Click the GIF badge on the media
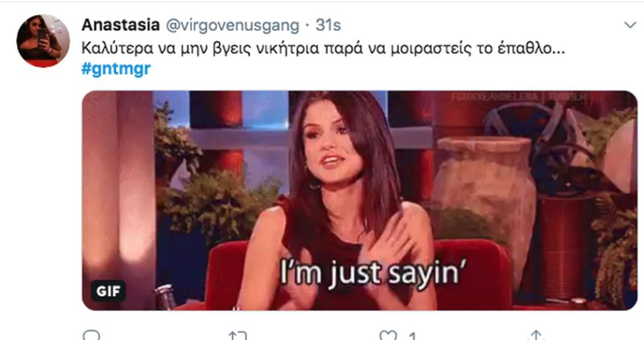This screenshot has width=644, height=340. pos(108,291)
